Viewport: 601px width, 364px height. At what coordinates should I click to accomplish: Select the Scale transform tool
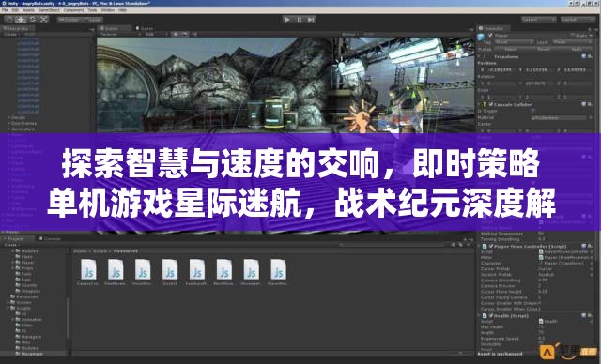click(44, 19)
